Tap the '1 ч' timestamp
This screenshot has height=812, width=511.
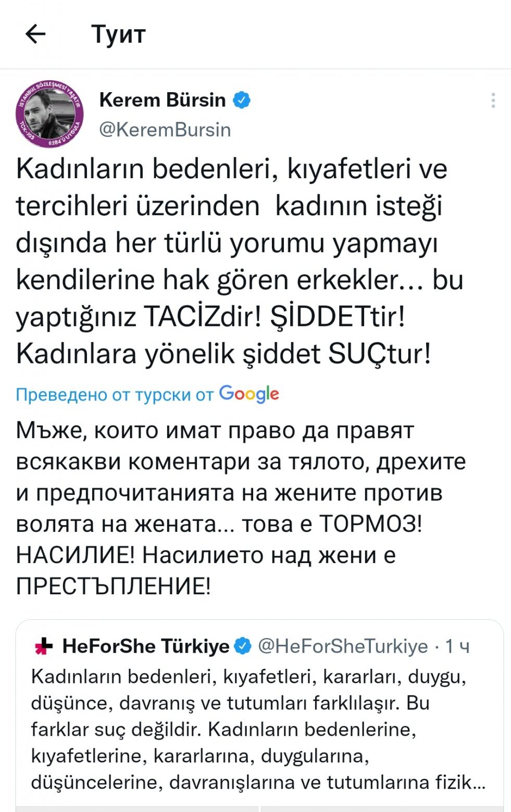457,646
